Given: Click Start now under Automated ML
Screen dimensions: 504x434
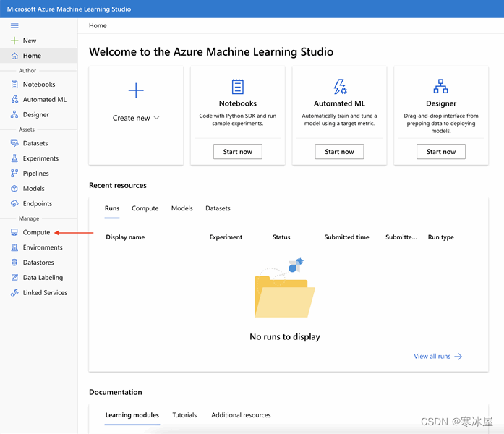Looking at the screenshot, I should (x=339, y=151).
